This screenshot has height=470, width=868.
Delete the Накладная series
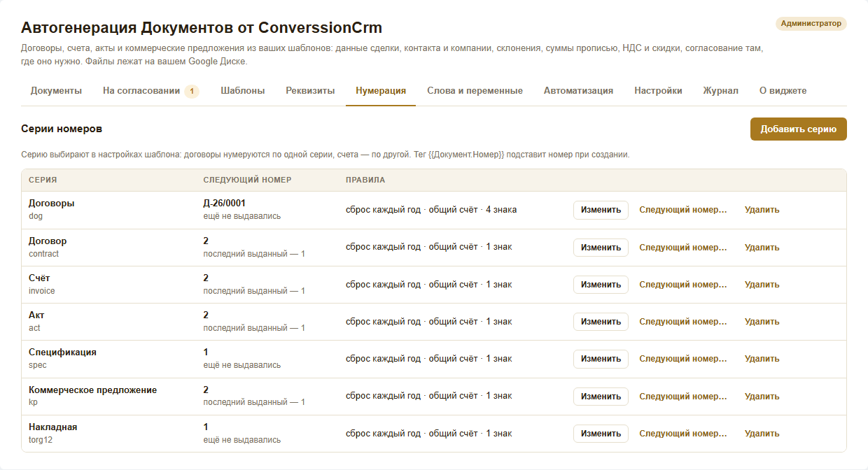coord(762,434)
